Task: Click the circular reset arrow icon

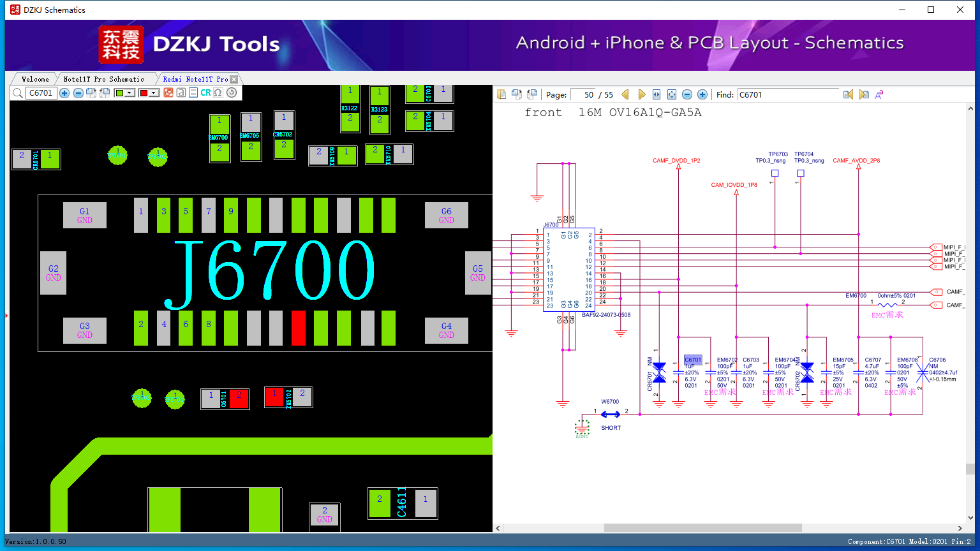Action: click(232, 93)
